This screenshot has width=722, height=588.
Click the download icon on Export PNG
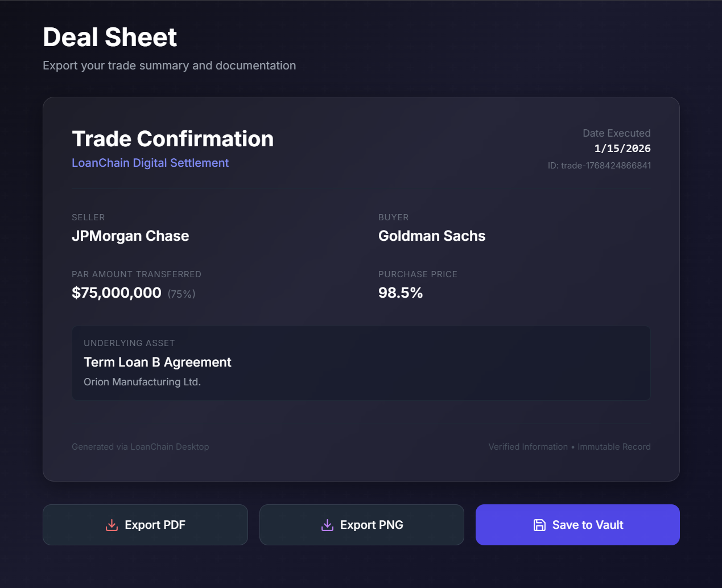coord(327,525)
